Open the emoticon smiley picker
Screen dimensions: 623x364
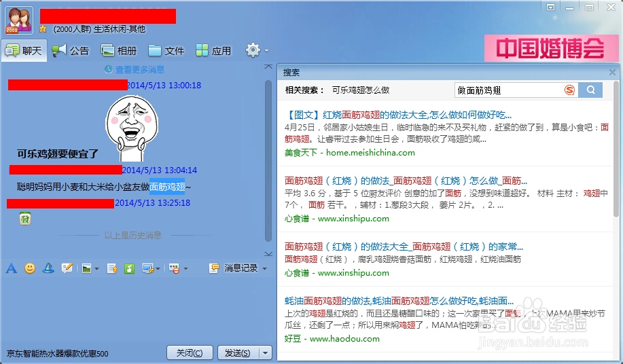click(x=30, y=268)
